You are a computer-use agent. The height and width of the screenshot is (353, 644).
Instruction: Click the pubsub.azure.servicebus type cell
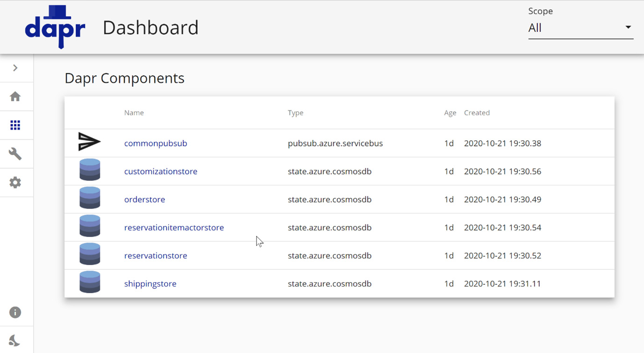click(x=335, y=143)
